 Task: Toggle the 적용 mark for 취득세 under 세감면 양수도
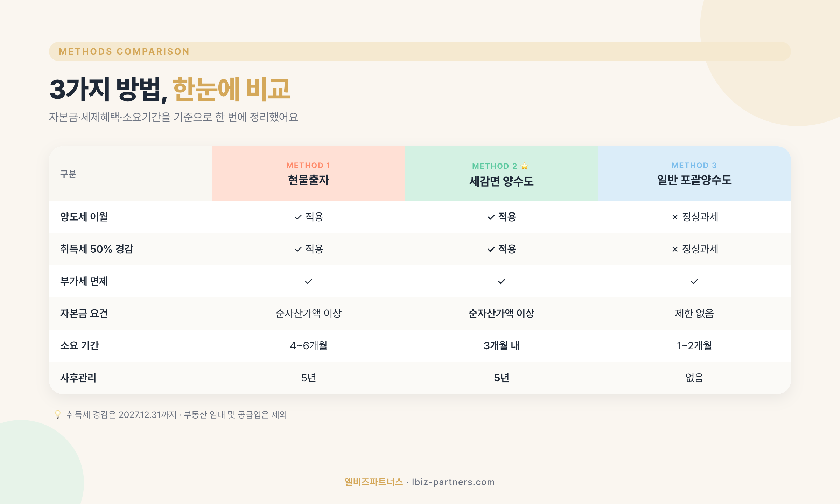pyautogui.click(x=491, y=249)
